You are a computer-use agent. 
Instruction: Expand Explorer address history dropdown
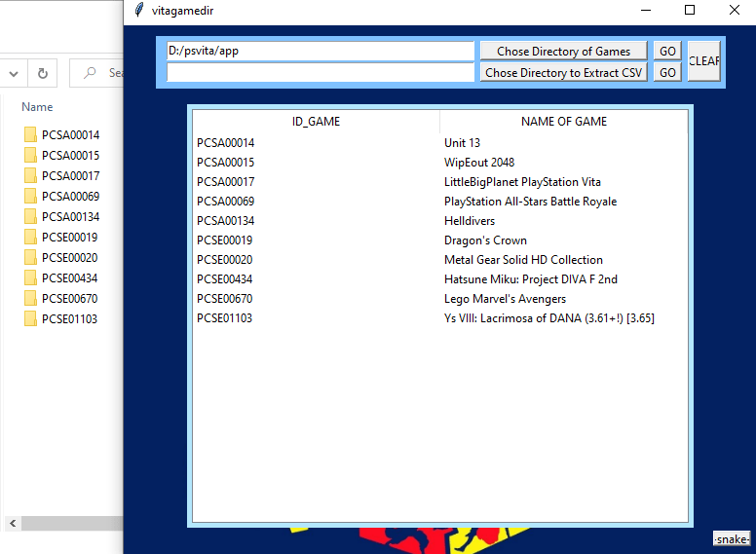pos(14,73)
